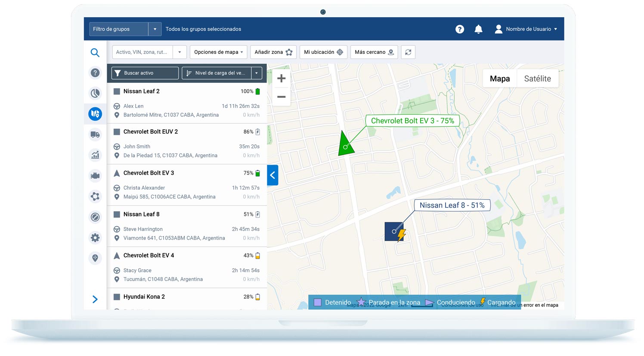Screen dimensions: 644x356
Task: Click driver name John Smith
Action: tap(137, 147)
